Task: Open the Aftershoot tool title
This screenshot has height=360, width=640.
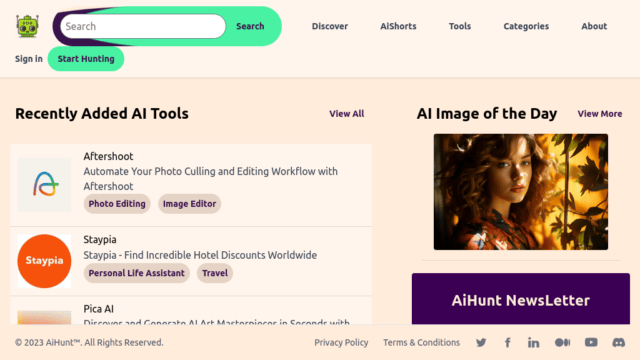Action: (108, 156)
